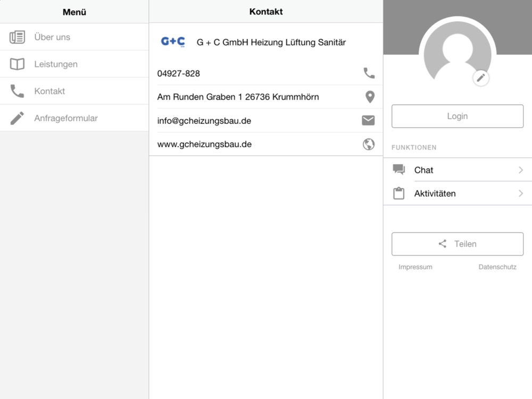This screenshot has width=532, height=399.
Task: Click the info@gcheizungsbau.de email address
Action: click(x=204, y=121)
